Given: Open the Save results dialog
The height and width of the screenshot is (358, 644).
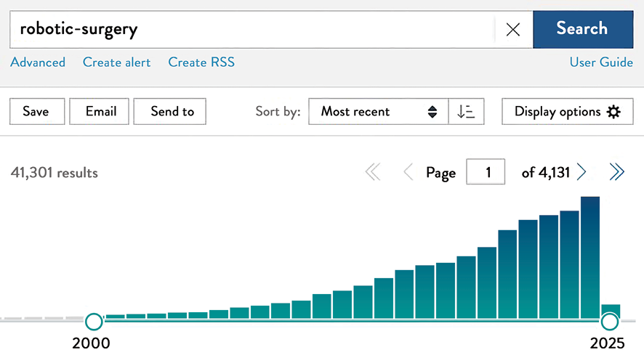Looking at the screenshot, I should click(37, 111).
